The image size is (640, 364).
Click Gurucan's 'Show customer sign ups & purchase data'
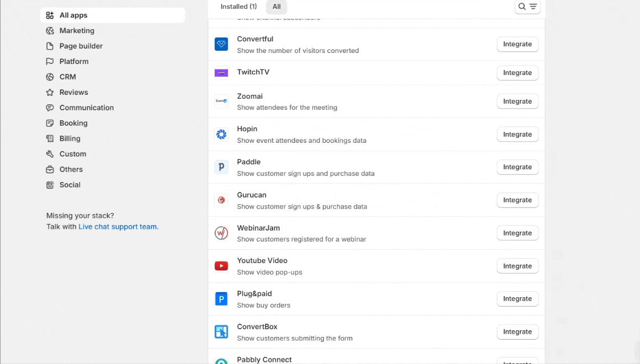pos(302,206)
